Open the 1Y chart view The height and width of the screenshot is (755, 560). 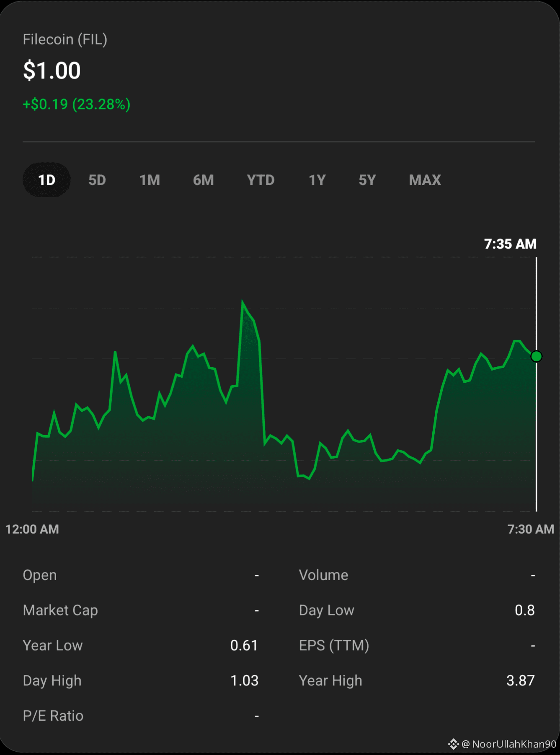click(x=317, y=180)
